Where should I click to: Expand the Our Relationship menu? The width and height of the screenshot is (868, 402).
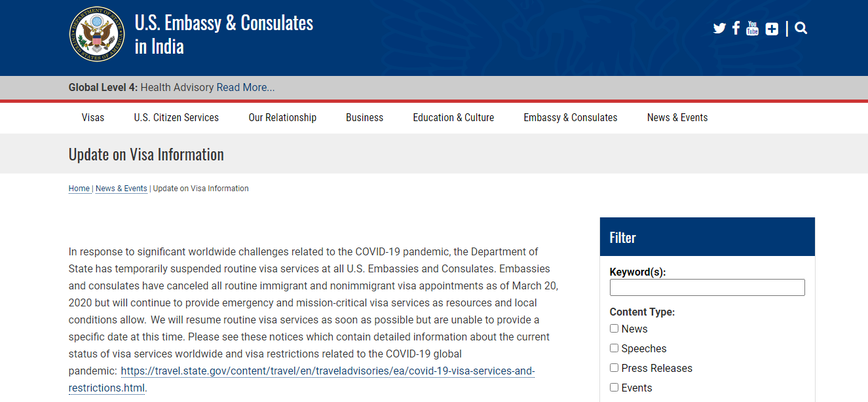click(x=282, y=118)
